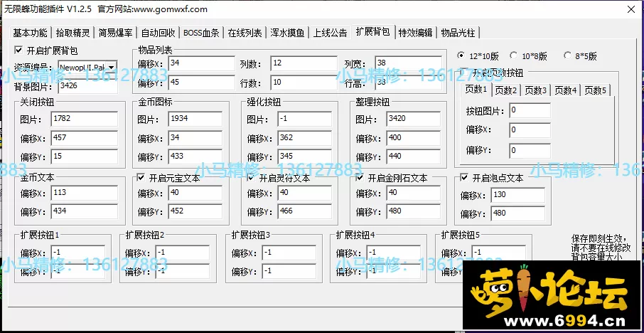644x333 pixels.
Task: Edit the 元宝文本 偏移Y field
Action: click(195, 212)
